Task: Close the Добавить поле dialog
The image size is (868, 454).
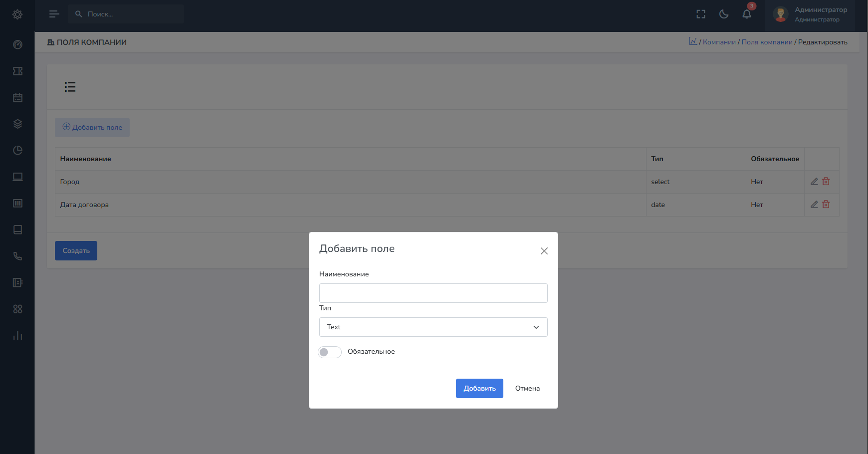Action: coord(544,251)
